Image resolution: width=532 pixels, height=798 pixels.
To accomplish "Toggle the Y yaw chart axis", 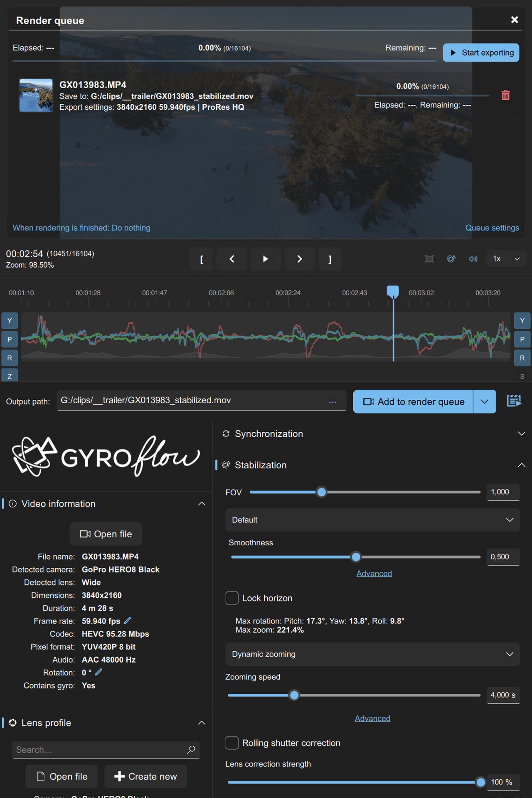I will (10, 320).
